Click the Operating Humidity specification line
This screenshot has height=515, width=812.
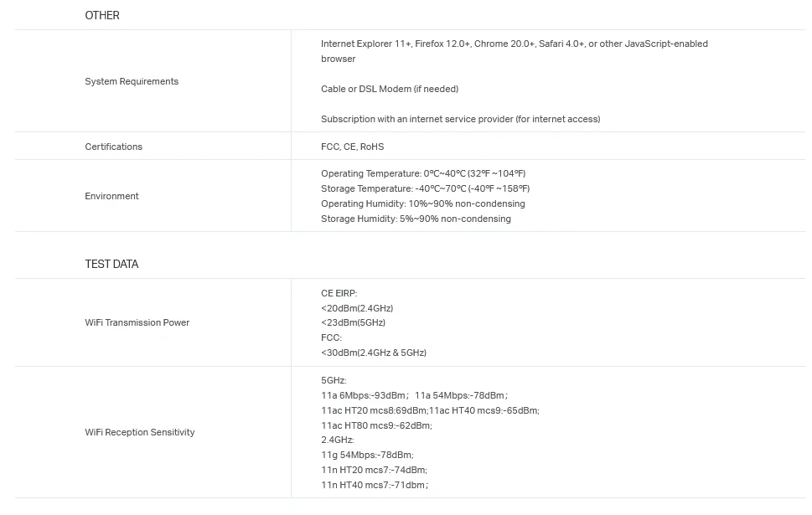click(422, 203)
